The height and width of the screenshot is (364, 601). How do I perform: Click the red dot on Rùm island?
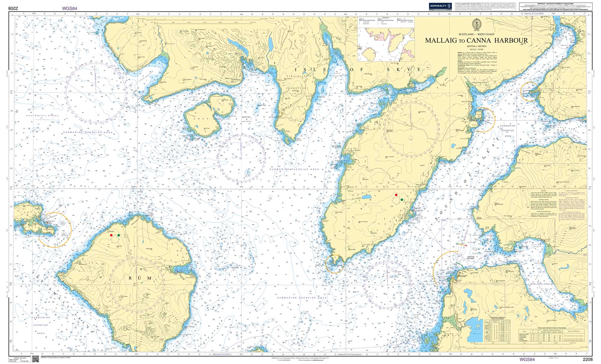point(111,235)
